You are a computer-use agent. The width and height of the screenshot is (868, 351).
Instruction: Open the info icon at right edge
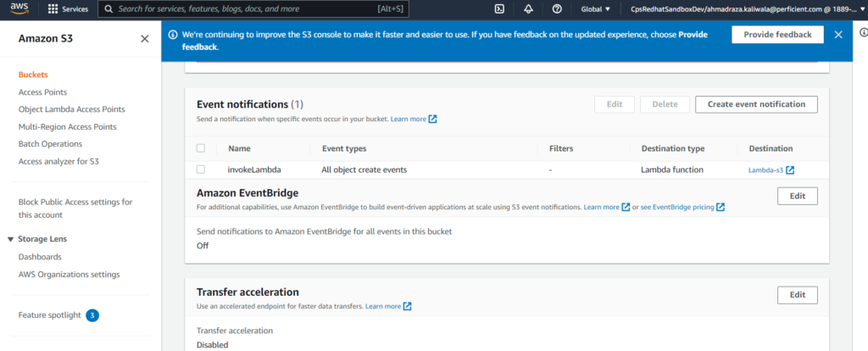click(x=863, y=33)
